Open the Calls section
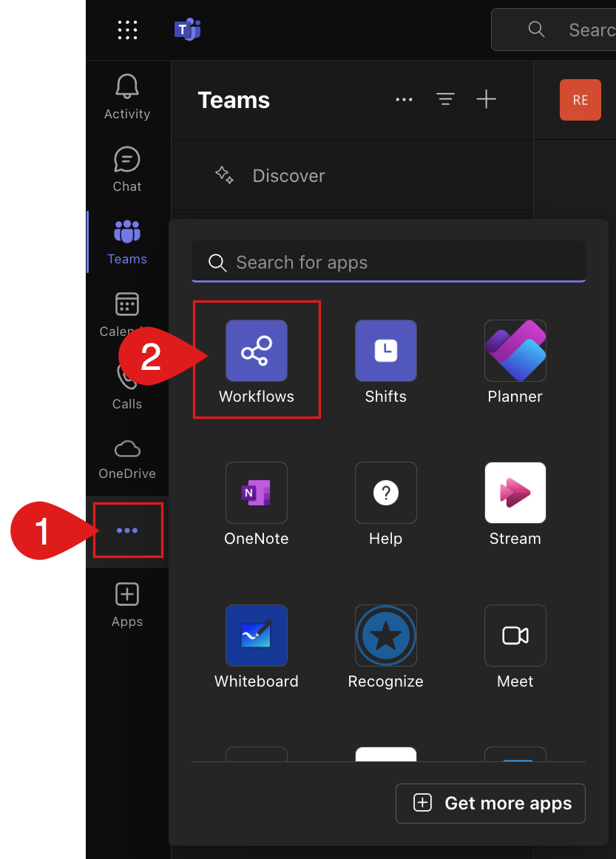Image resolution: width=616 pixels, height=859 pixels. 127,388
